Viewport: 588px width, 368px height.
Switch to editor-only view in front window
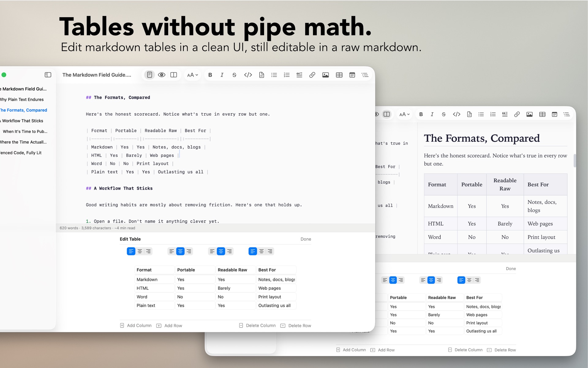coord(149,75)
